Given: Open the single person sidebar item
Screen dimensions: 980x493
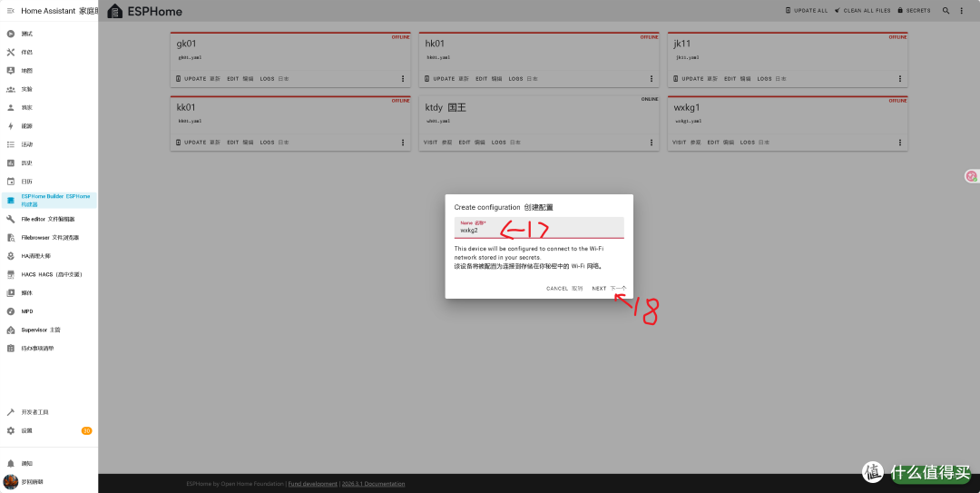Looking at the screenshot, I should 11,108.
